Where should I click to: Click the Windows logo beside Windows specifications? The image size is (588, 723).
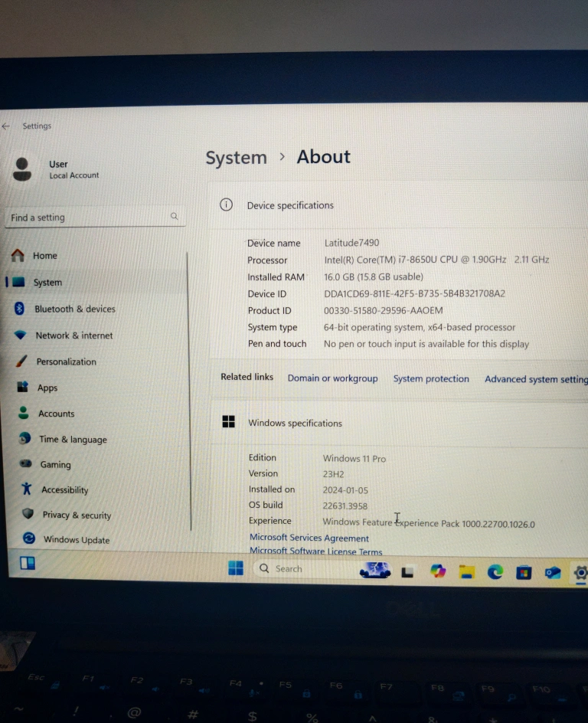click(229, 421)
